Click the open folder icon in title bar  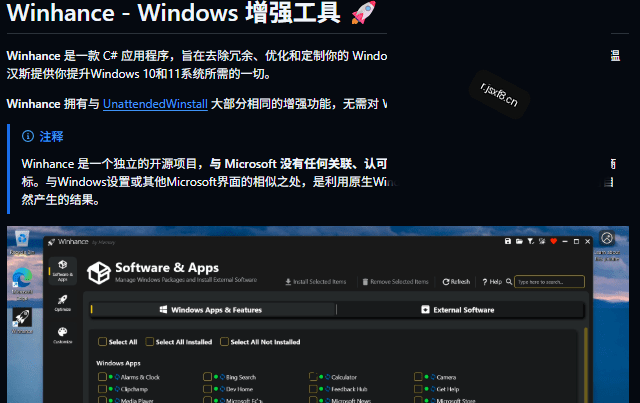click(519, 241)
